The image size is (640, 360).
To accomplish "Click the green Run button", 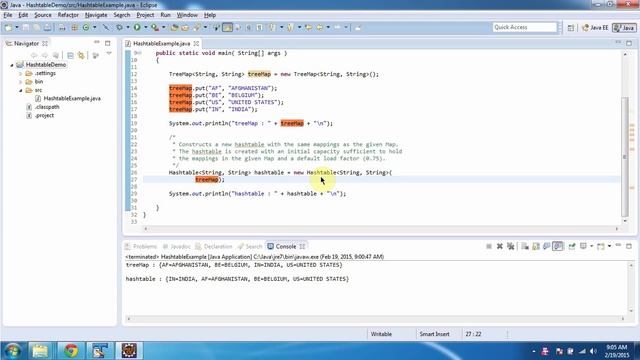I will 137,27.
